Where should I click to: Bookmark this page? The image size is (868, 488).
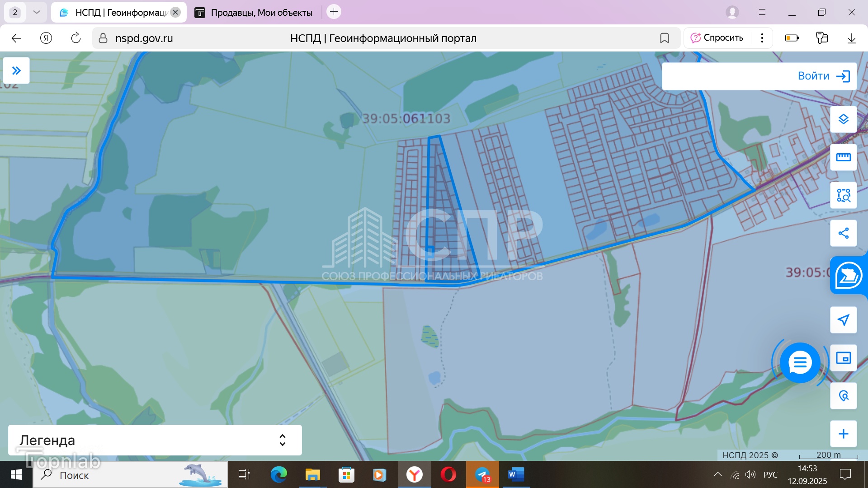664,38
